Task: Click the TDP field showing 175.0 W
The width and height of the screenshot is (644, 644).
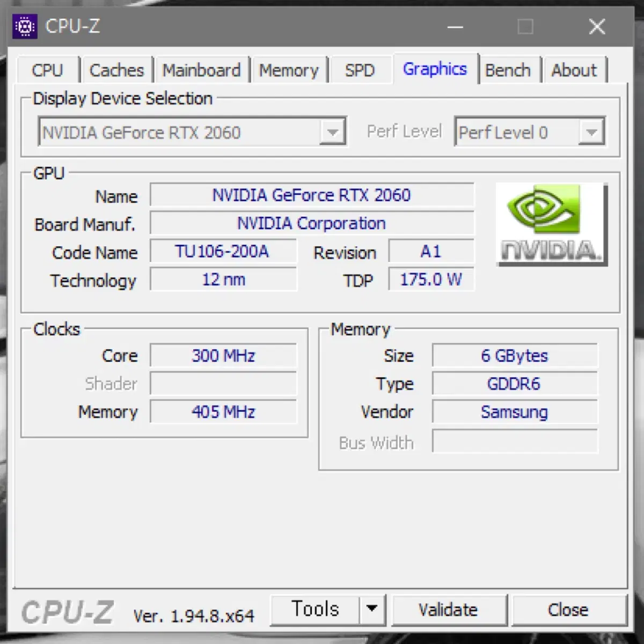Action: point(431,279)
